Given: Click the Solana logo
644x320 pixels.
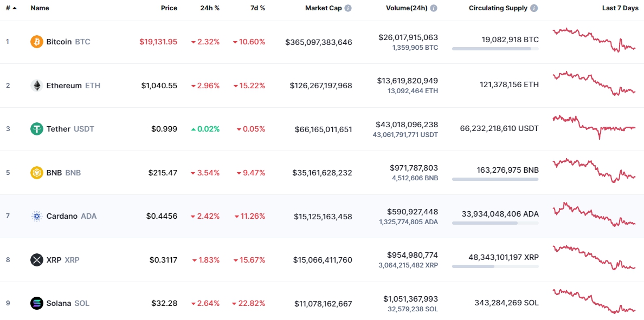Looking at the screenshot, I should [36, 303].
